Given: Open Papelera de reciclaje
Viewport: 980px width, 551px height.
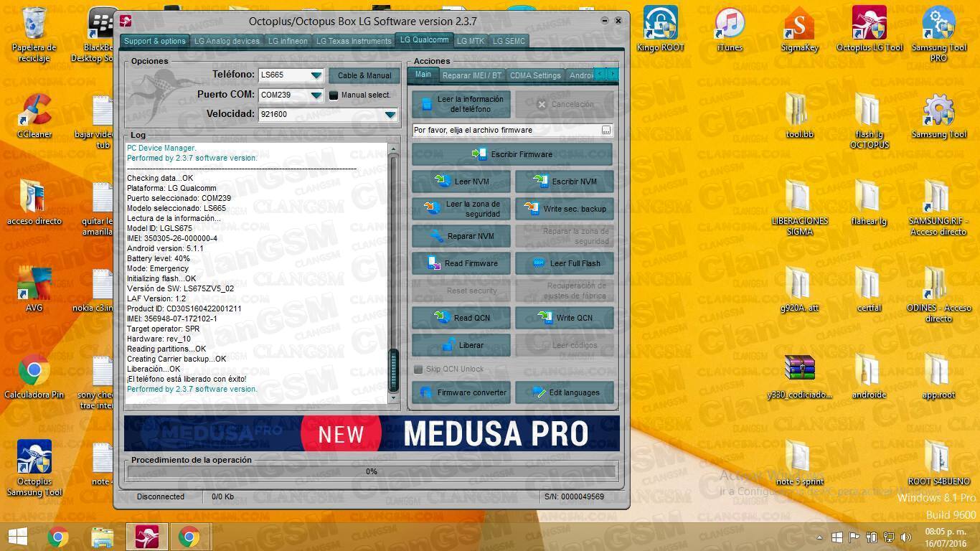Looking at the screenshot, I should point(34,34).
